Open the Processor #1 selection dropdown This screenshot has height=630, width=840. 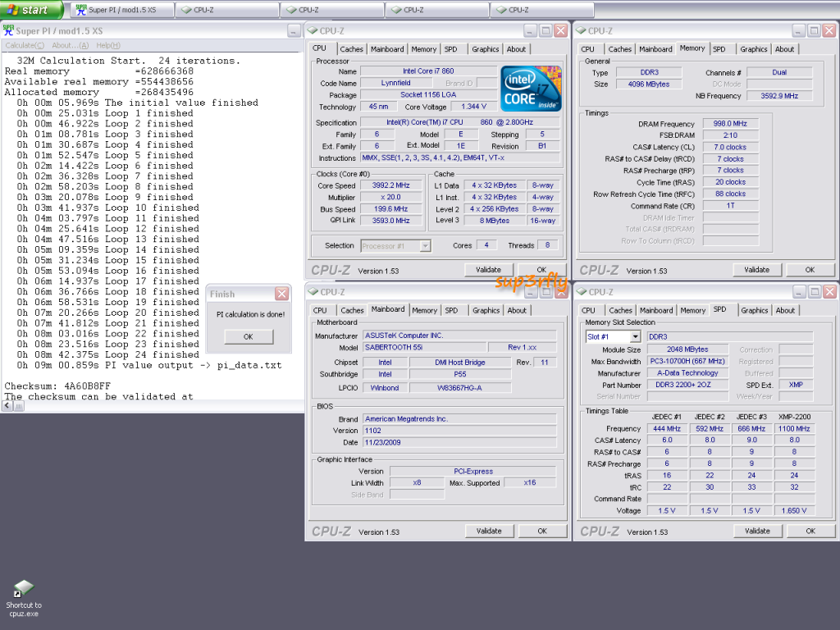pos(424,245)
